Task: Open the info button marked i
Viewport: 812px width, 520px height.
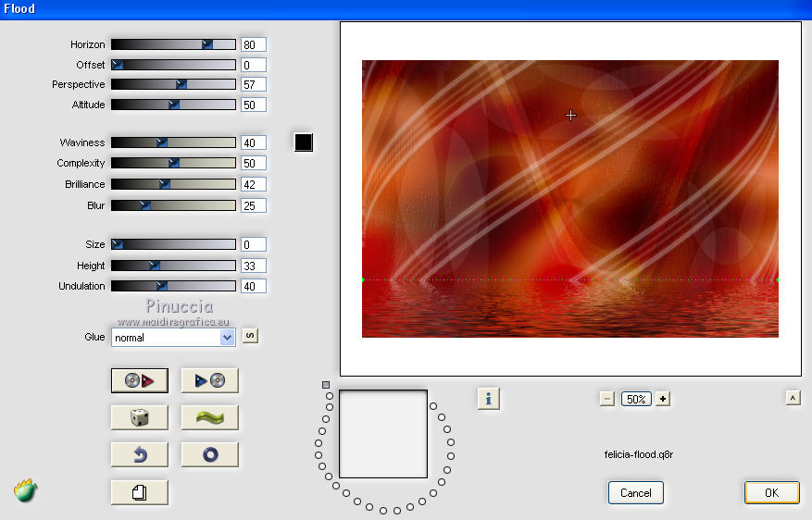Action: coord(488,399)
